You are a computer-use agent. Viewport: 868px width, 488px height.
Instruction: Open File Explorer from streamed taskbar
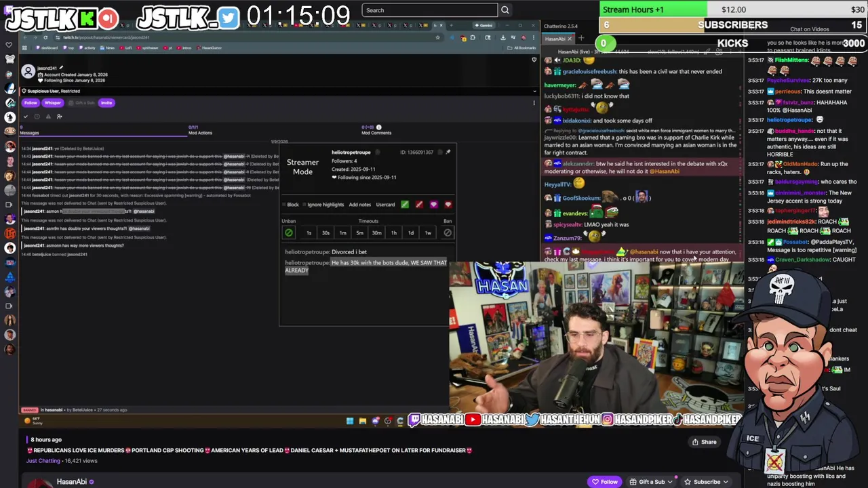(362, 421)
